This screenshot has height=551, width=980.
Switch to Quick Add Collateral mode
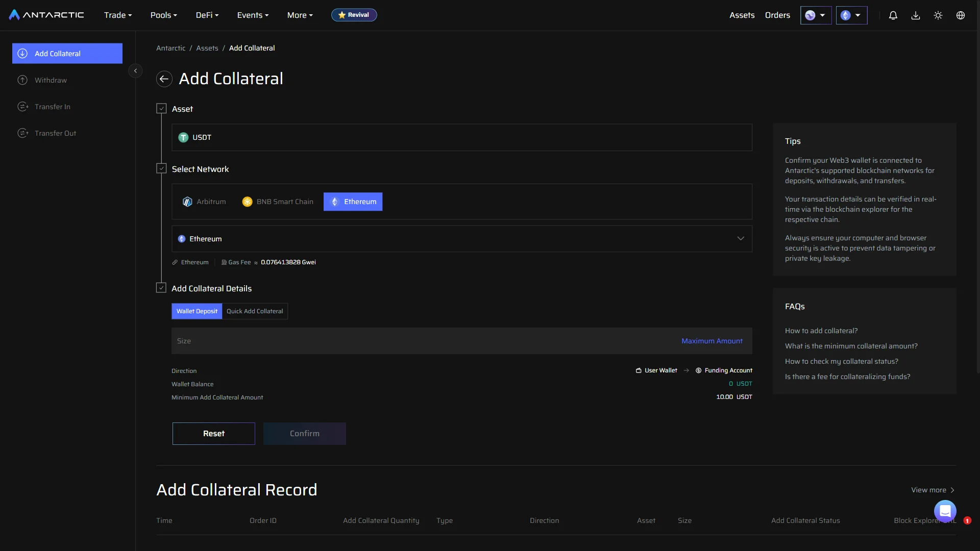point(255,311)
